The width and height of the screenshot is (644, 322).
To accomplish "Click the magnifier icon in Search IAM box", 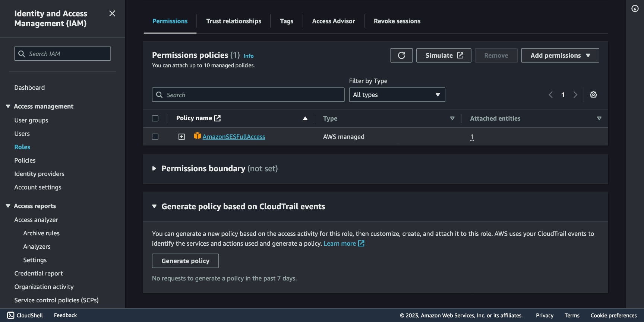I will coord(22,54).
